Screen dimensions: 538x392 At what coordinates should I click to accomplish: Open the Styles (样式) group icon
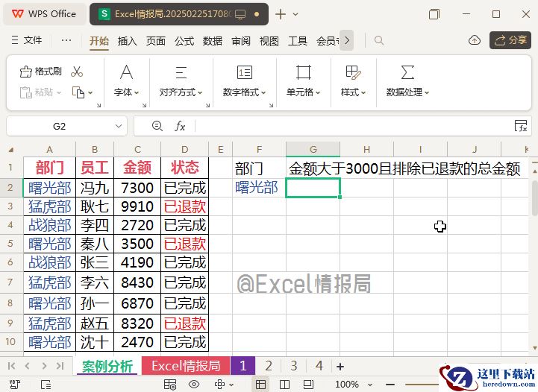click(x=353, y=72)
